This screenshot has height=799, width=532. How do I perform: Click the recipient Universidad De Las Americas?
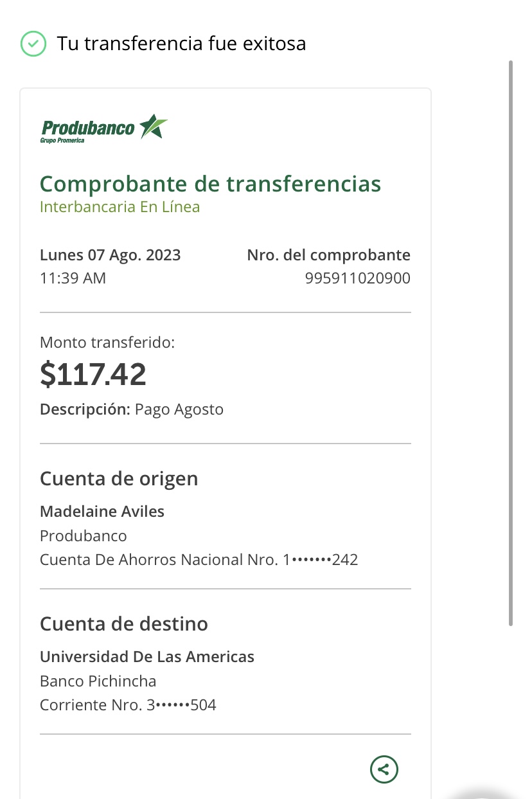tap(147, 657)
